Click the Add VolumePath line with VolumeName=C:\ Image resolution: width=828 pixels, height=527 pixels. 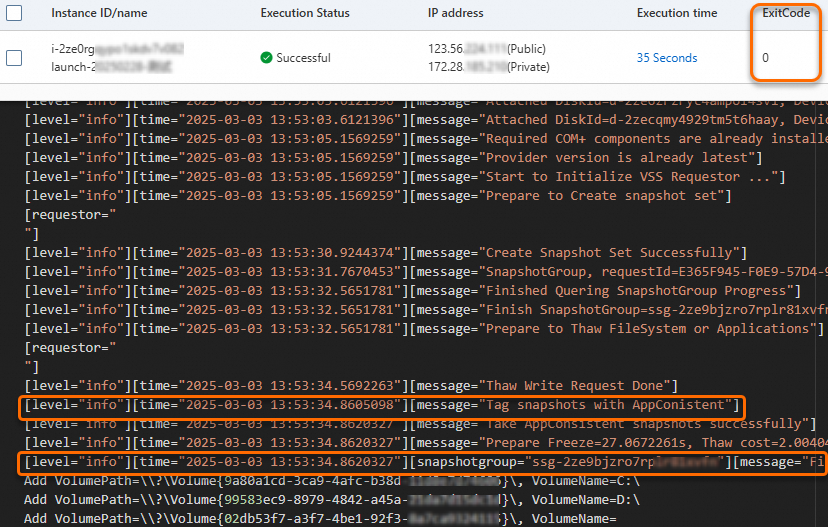pyautogui.click(x=332, y=481)
